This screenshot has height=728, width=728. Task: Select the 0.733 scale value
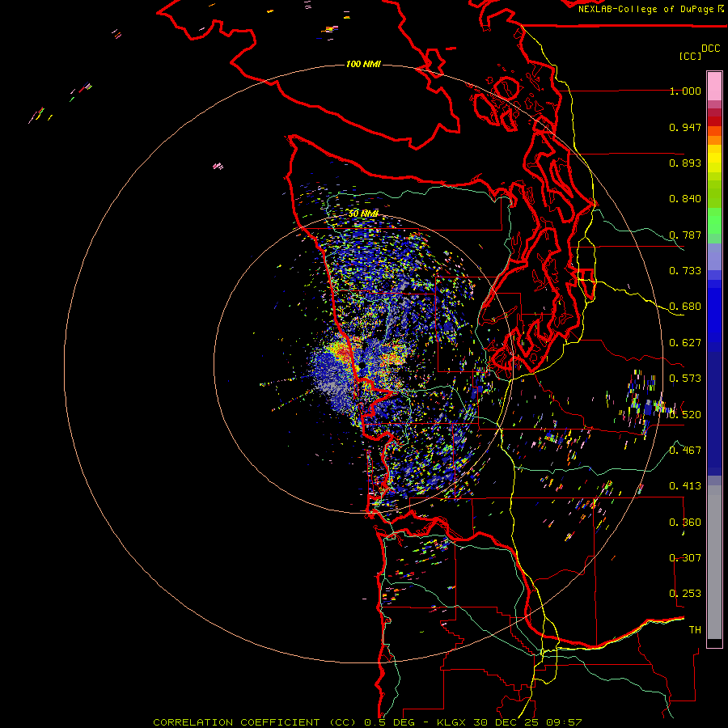click(x=685, y=271)
